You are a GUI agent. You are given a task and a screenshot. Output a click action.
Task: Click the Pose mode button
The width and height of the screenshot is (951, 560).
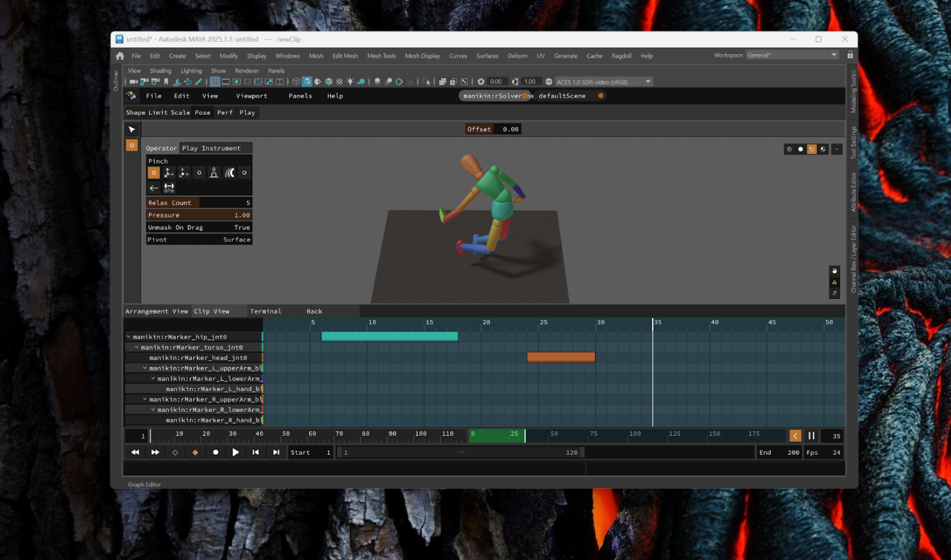pos(202,112)
